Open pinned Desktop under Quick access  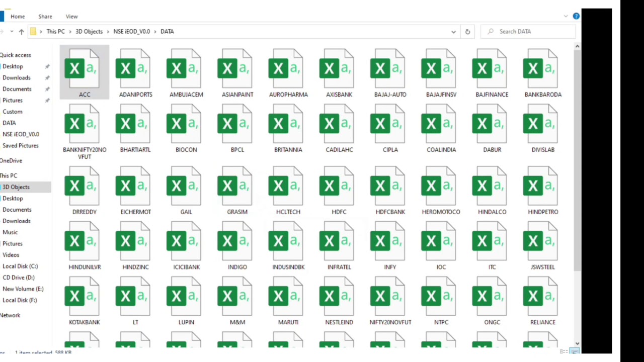tap(13, 66)
